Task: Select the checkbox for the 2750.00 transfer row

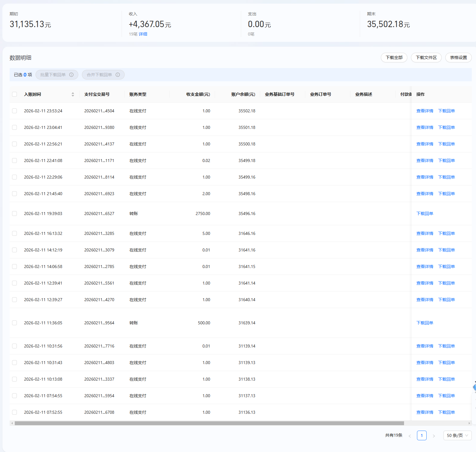Action: click(x=14, y=214)
